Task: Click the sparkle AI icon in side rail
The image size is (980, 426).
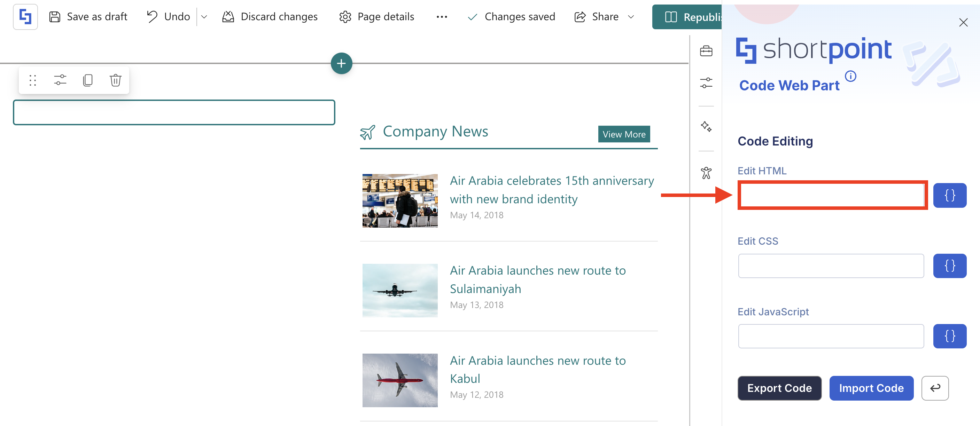Action: tap(706, 126)
